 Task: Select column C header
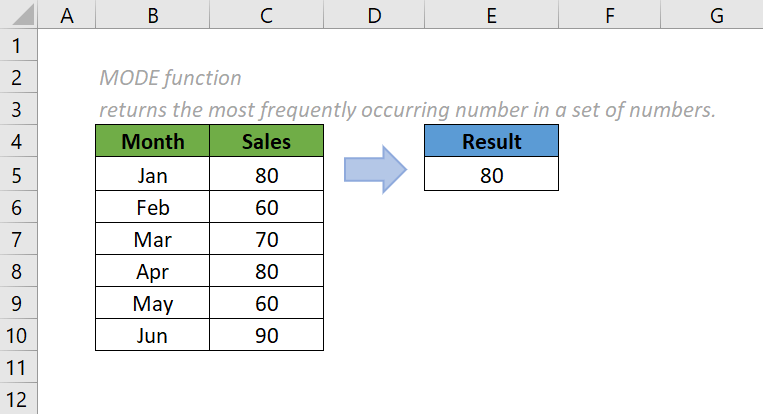pos(266,16)
